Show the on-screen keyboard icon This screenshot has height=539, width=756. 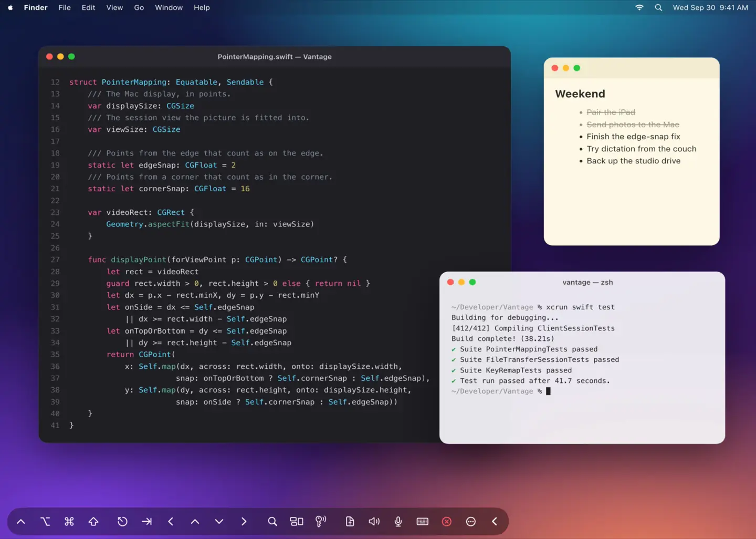tap(423, 522)
